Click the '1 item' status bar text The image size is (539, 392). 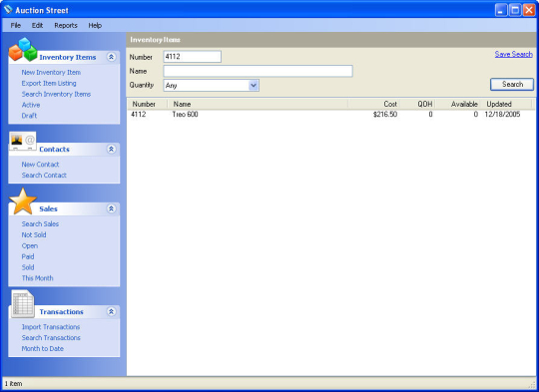point(13,384)
